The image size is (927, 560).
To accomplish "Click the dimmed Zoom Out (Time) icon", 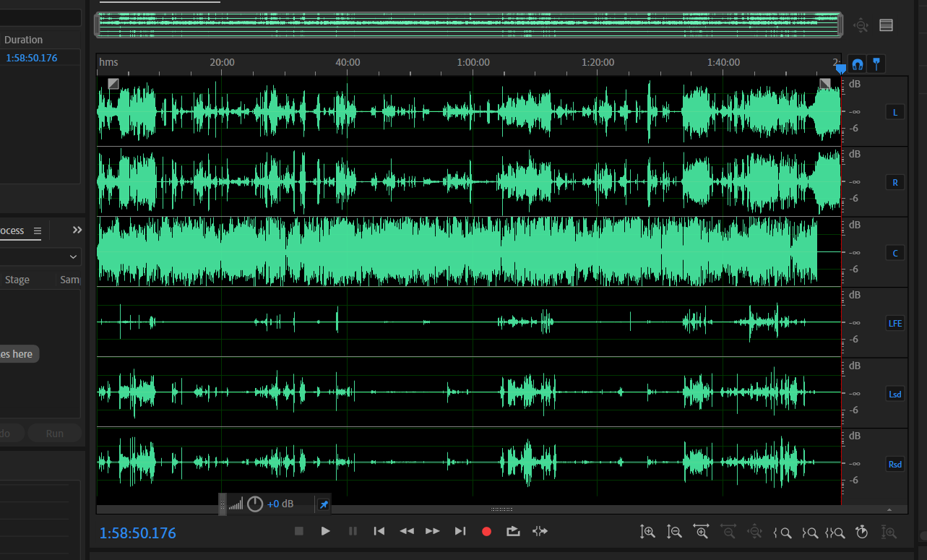I will [x=728, y=533].
